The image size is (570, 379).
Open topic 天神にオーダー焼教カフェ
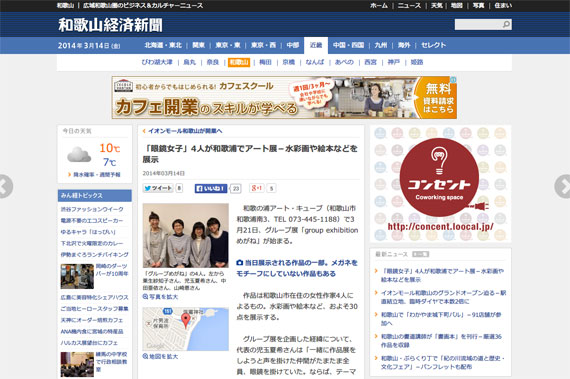[x=92, y=320]
